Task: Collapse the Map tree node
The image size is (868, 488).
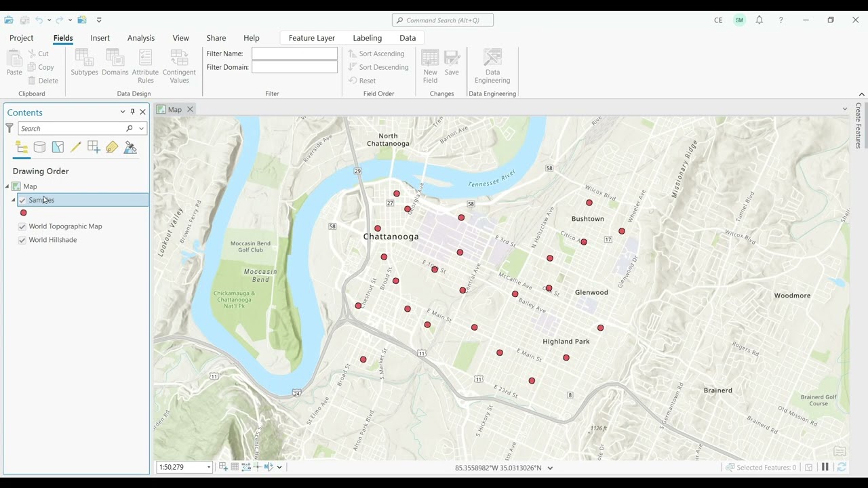Action: click(7, 186)
